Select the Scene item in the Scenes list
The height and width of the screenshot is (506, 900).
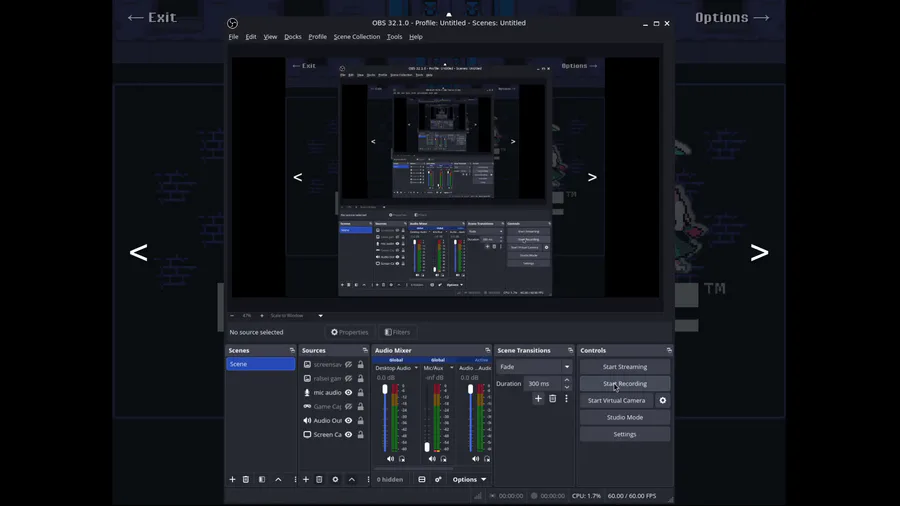pyautogui.click(x=261, y=364)
